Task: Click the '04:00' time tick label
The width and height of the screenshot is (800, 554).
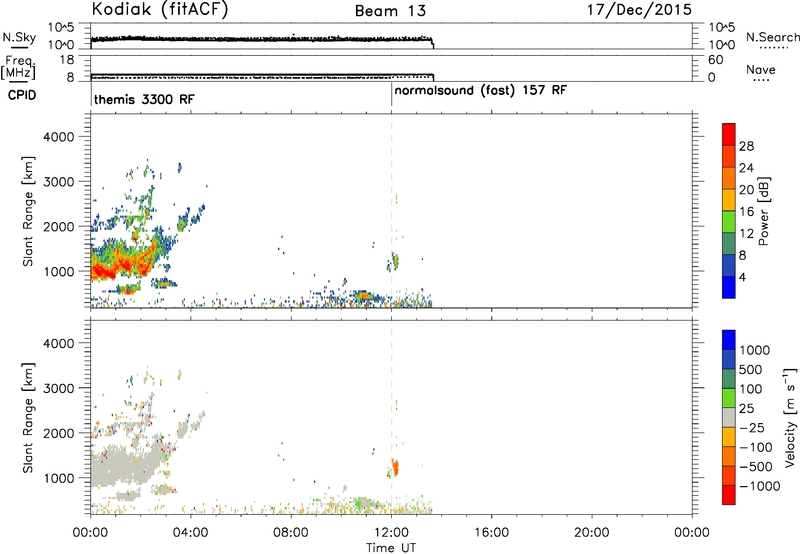Action: point(191,533)
